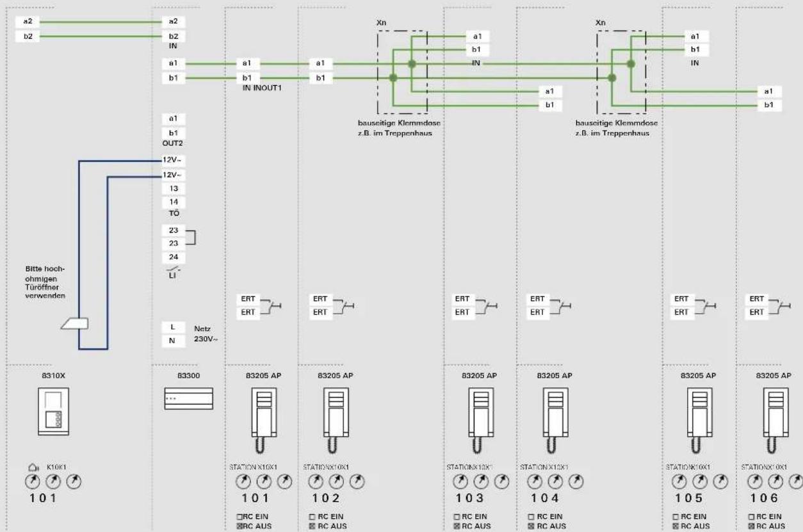Viewport: 803px width, 532px height.
Task: Click terminal 13 on the 83300 unit
Action: click(173, 189)
